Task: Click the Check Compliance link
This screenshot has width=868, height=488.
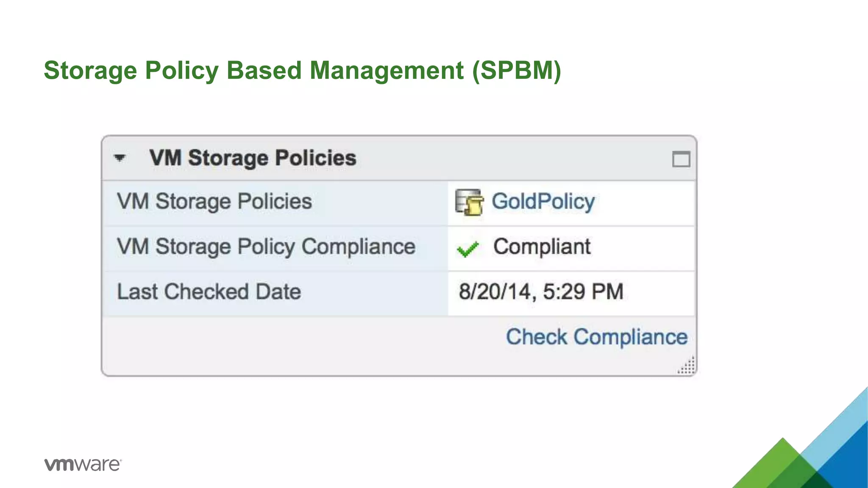Action: click(x=597, y=338)
